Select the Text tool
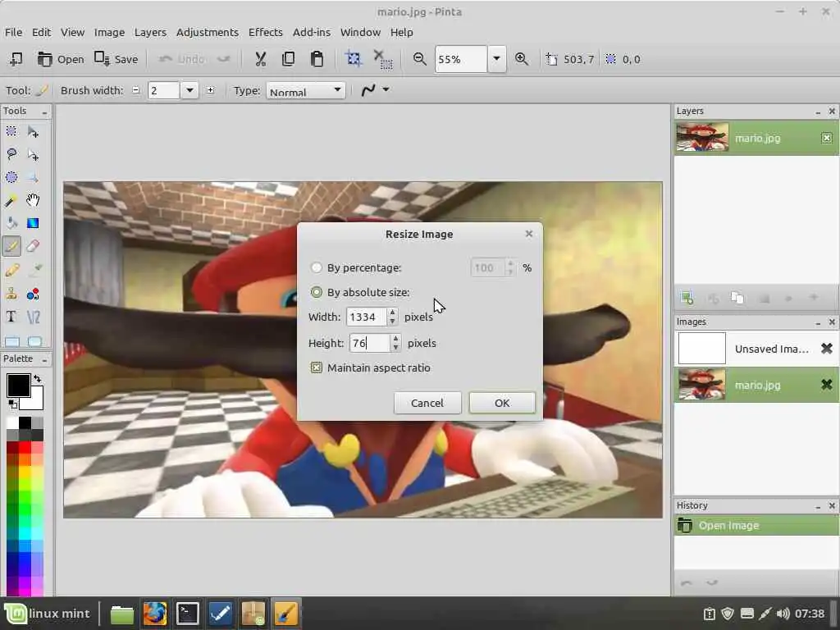Image resolution: width=840 pixels, height=630 pixels. point(11,317)
